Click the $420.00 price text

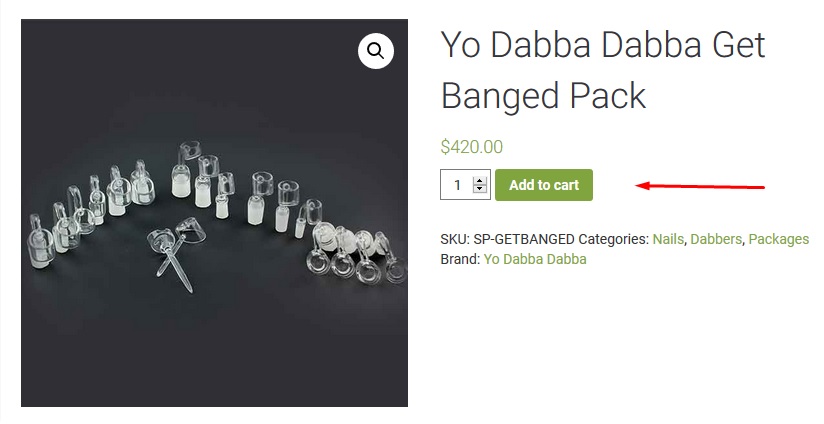point(471,147)
